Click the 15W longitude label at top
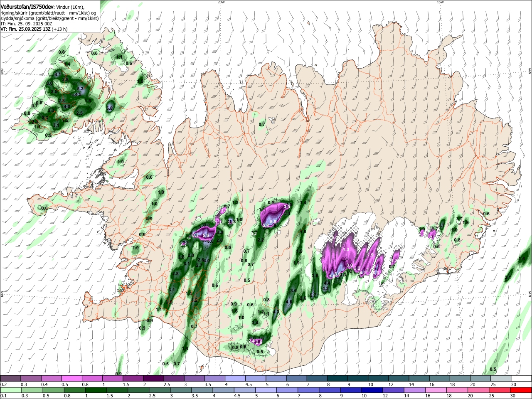This screenshot has width=532, height=399. click(440, 2)
